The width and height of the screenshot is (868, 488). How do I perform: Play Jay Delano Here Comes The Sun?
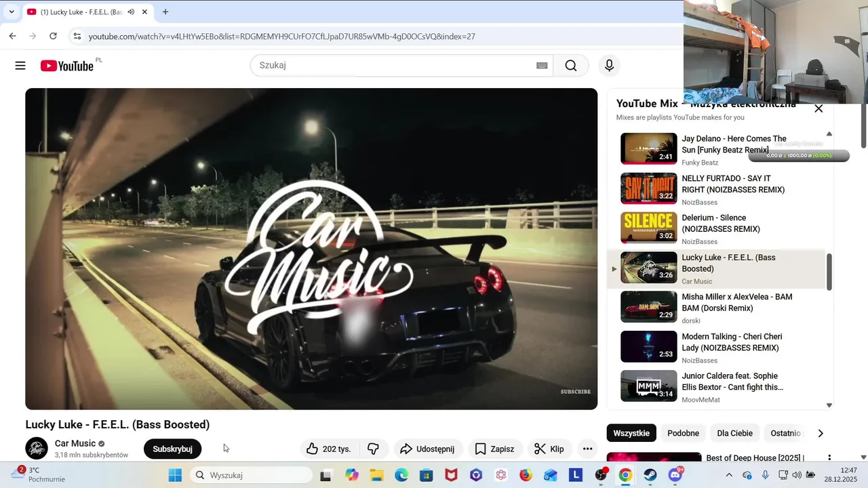click(x=715, y=148)
